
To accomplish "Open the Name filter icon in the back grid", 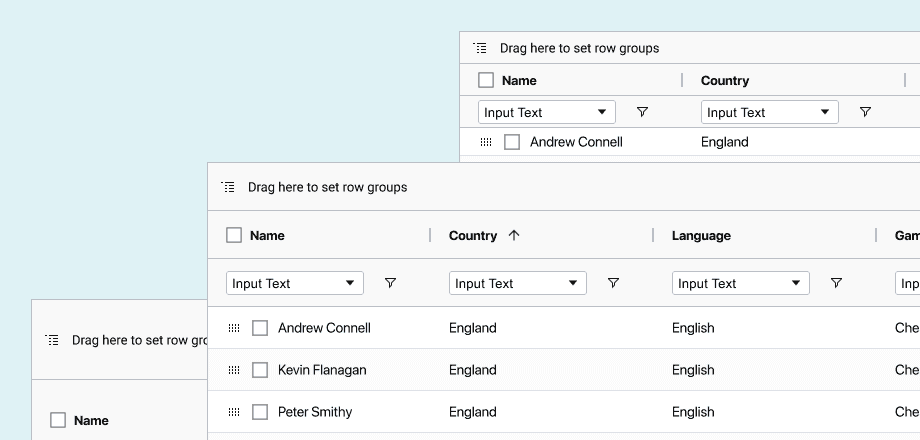I will [642, 112].
